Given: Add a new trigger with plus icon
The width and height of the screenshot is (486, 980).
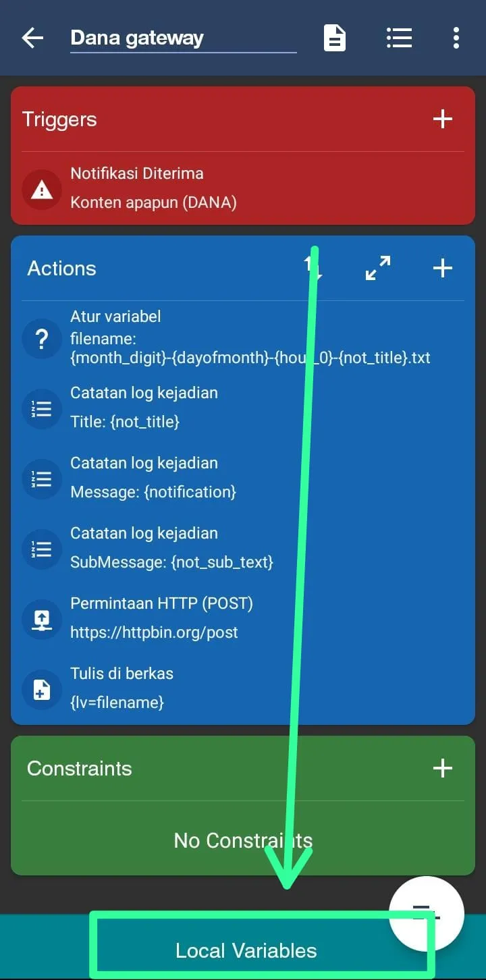Looking at the screenshot, I should (x=442, y=119).
